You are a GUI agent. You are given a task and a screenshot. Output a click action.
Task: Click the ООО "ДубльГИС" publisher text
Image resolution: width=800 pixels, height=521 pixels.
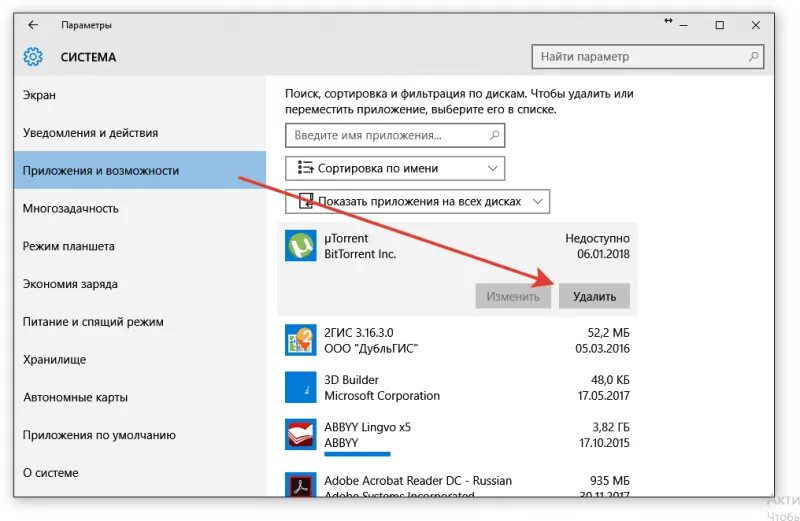(x=371, y=349)
